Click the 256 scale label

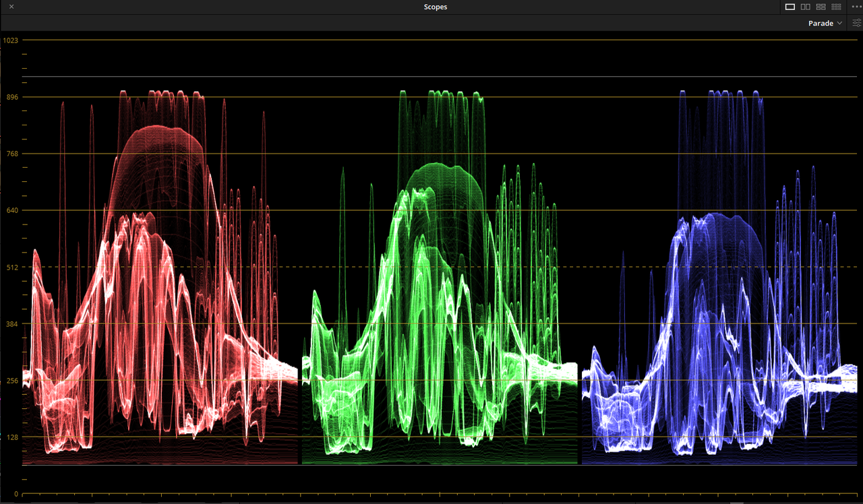coord(13,381)
